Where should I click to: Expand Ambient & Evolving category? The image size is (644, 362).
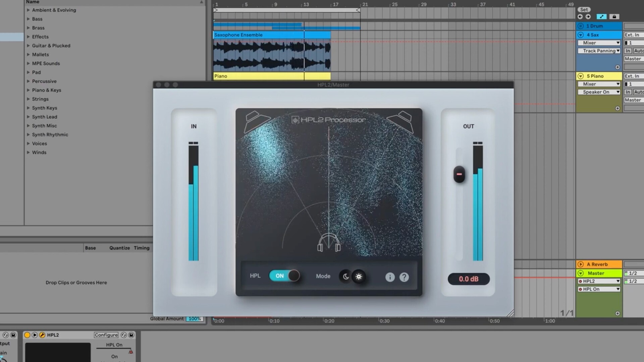coord(28,10)
